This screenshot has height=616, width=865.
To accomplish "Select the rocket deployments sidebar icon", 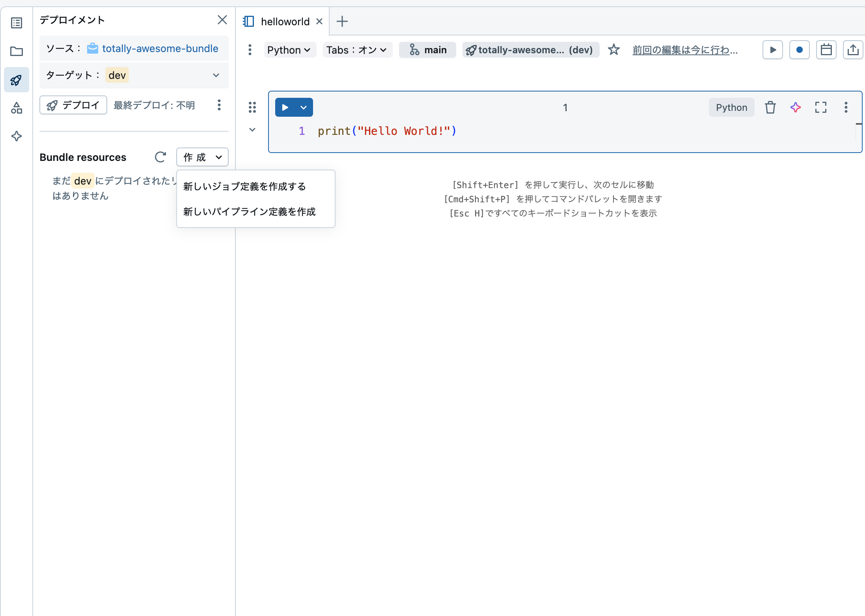I will 16,80.
